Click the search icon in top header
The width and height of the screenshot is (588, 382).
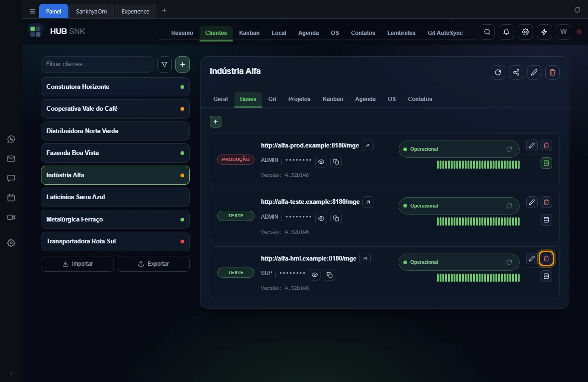click(487, 32)
